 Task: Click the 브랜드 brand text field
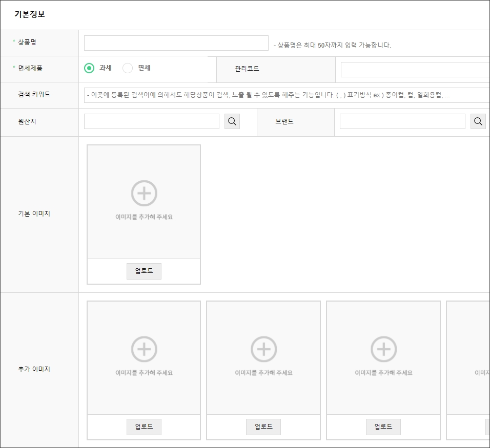point(402,121)
